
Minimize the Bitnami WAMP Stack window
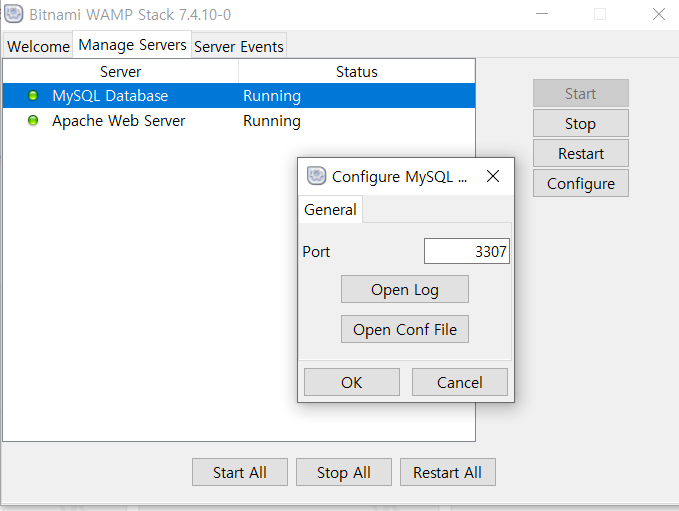542,14
